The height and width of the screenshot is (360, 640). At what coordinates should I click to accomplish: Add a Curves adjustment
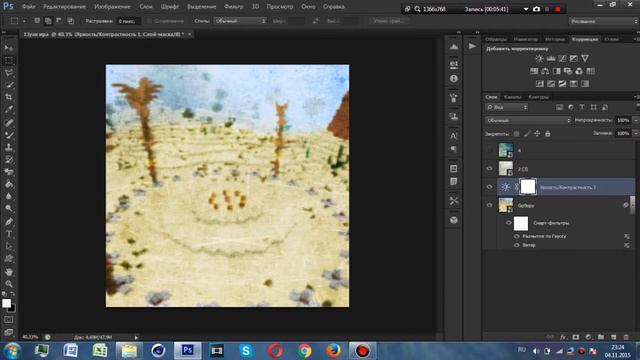pos(562,58)
